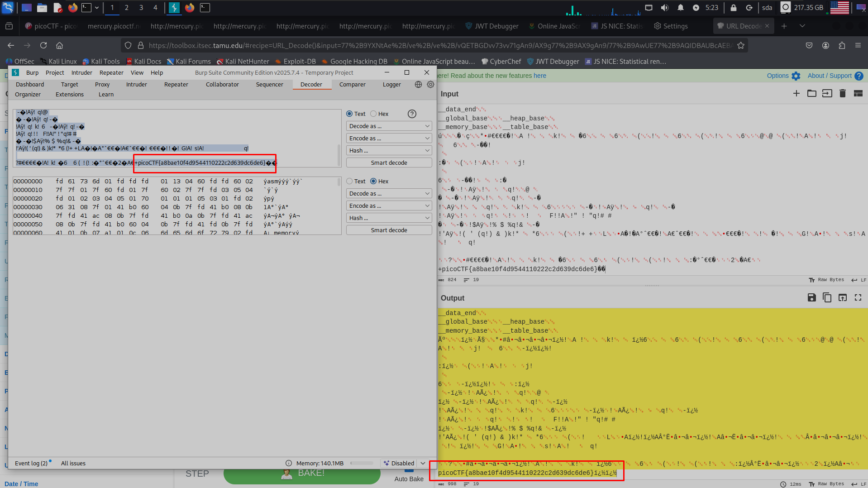Open folder as input icon

[811, 93]
